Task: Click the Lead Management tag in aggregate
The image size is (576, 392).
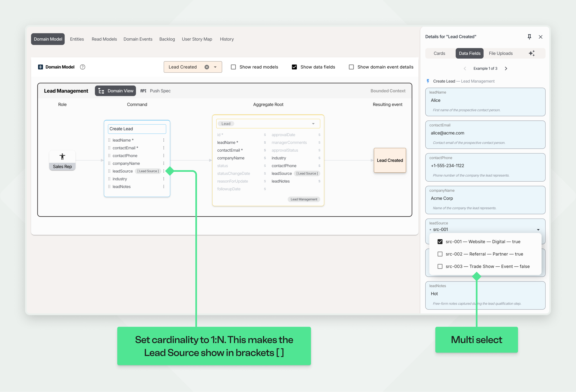Action: click(x=304, y=199)
